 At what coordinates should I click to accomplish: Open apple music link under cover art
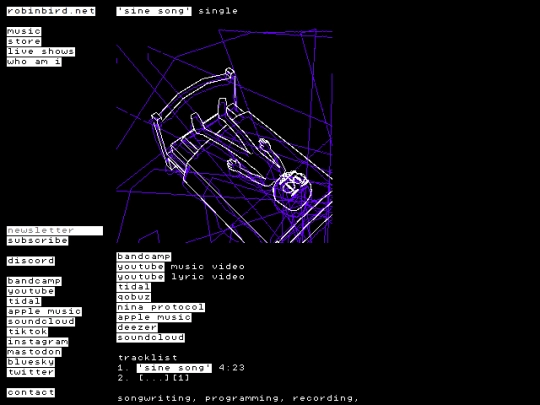(154, 317)
